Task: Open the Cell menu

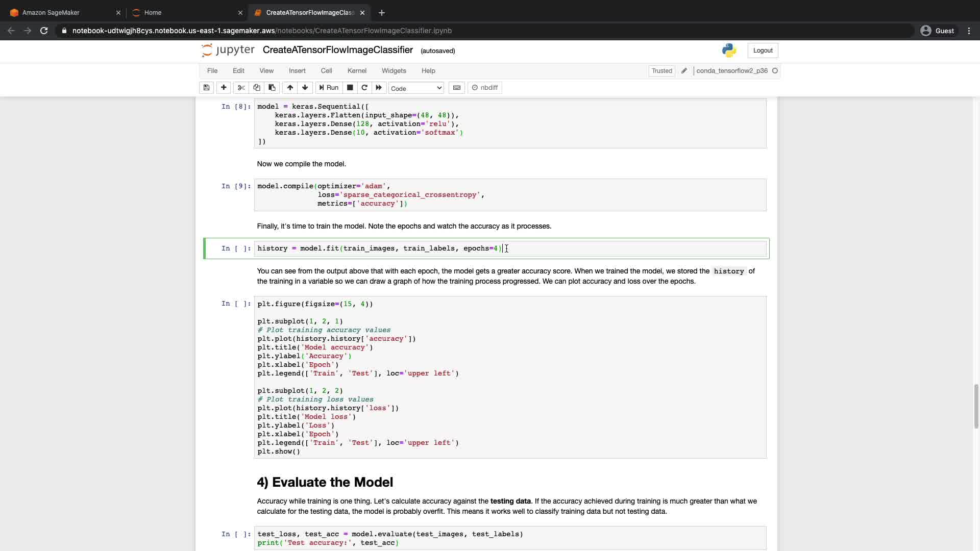Action: pos(326,71)
